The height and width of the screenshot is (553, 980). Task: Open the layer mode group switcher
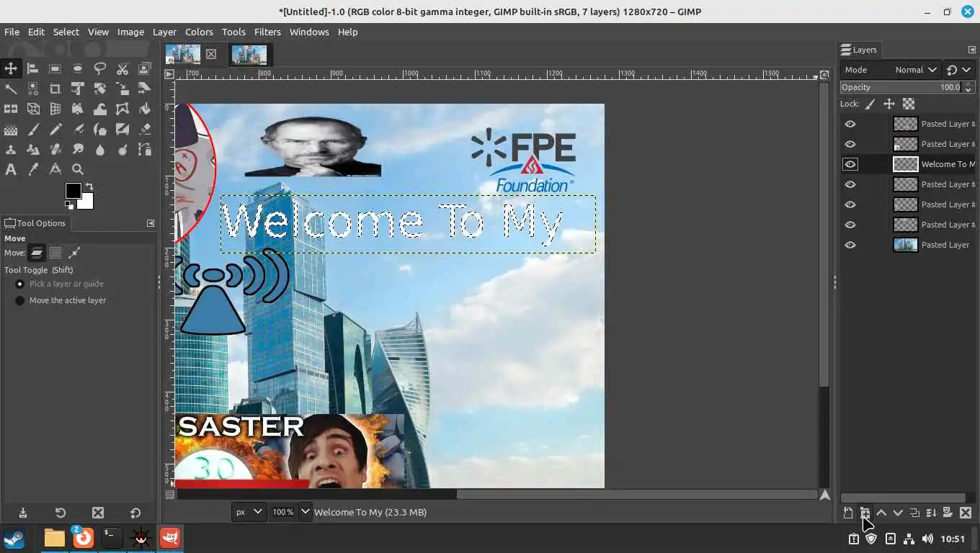tap(959, 70)
